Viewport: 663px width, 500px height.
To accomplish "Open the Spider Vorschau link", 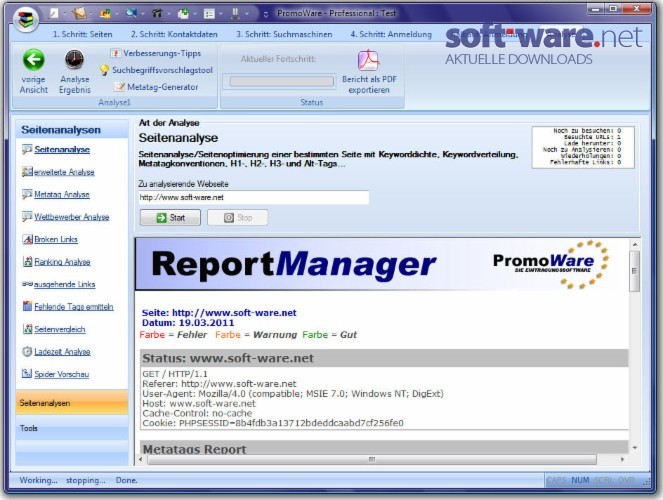I will [x=61, y=374].
